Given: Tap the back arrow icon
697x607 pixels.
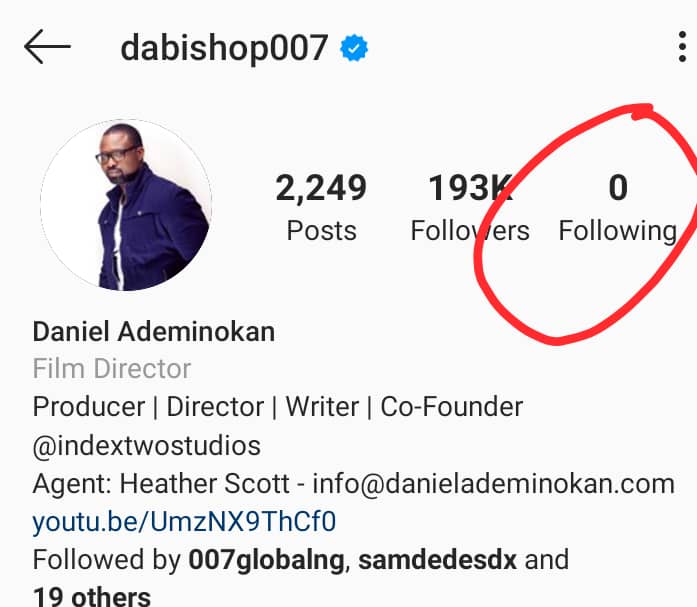Looking at the screenshot, I should tap(47, 47).
